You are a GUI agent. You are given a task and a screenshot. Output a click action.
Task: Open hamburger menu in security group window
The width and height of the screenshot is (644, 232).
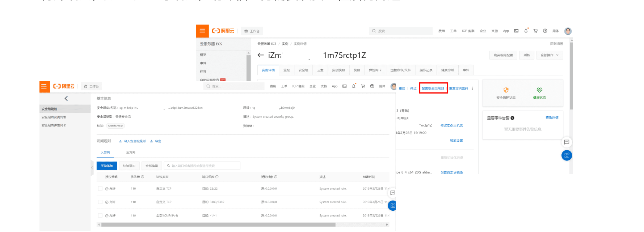[44, 86]
